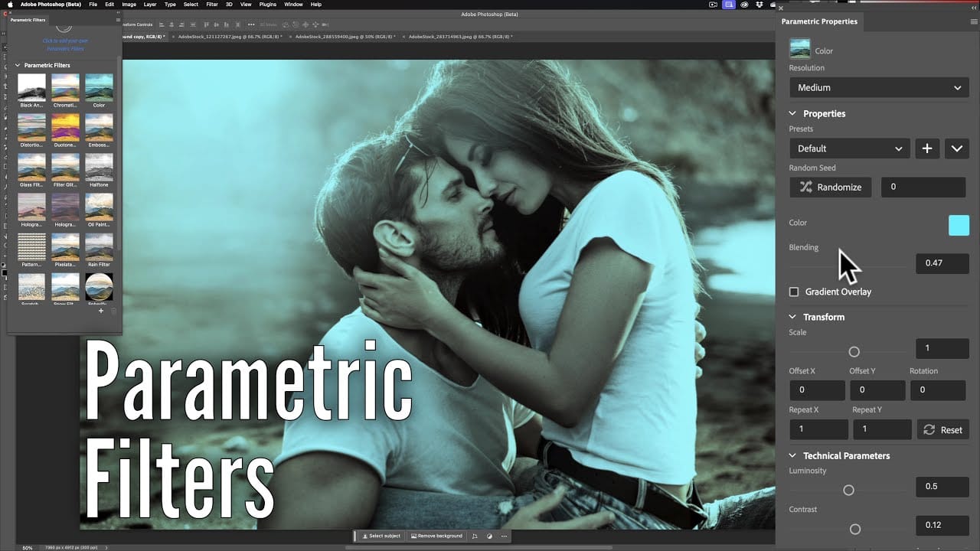The image size is (980, 551).
Task: Click the add filter plus icon
Action: pyautogui.click(x=101, y=311)
